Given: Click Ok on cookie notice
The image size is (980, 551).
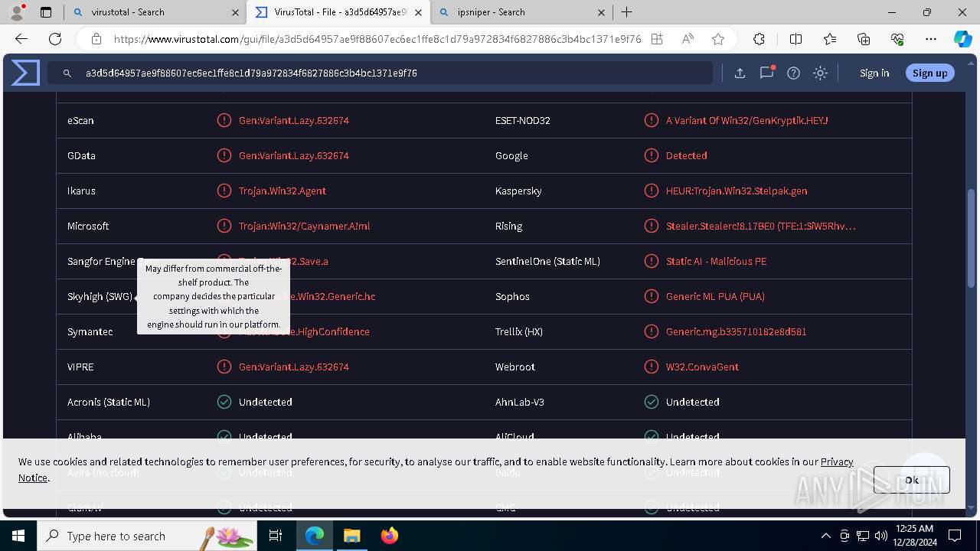Looking at the screenshot, I should pos(912,480).
